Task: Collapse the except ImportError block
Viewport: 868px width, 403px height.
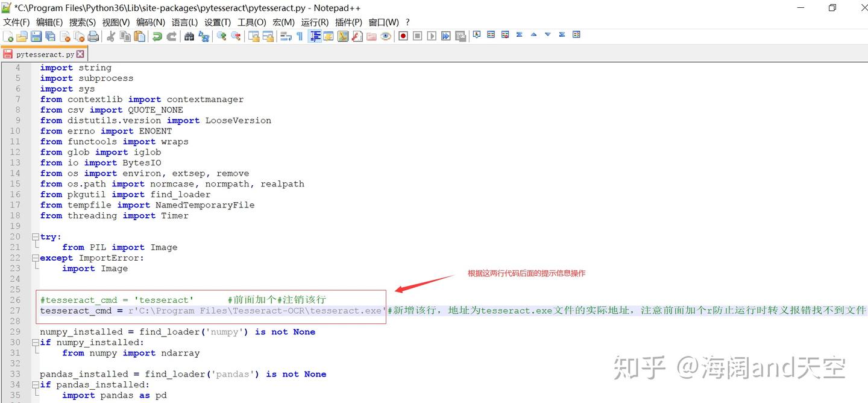Action: [35, 258]
